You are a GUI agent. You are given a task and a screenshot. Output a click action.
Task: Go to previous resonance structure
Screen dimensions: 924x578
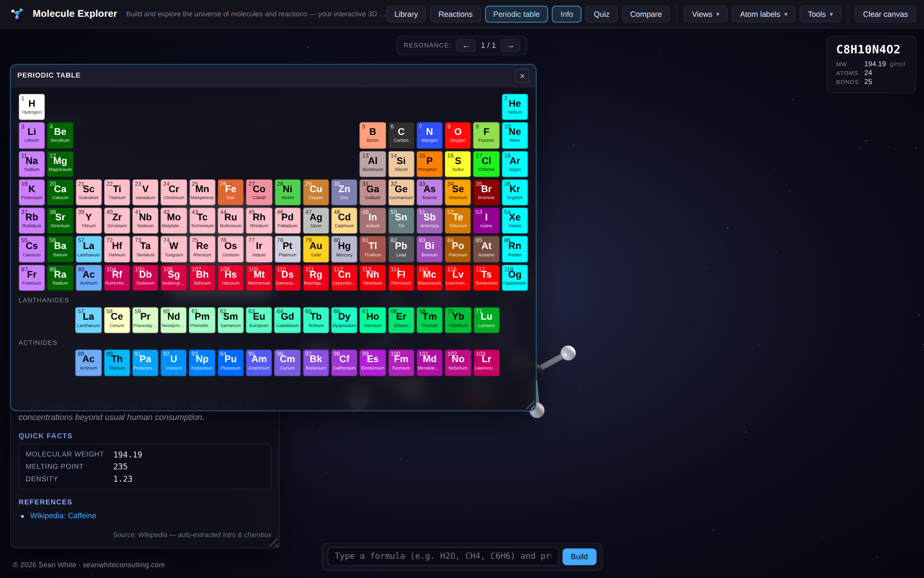pos(466,46)
